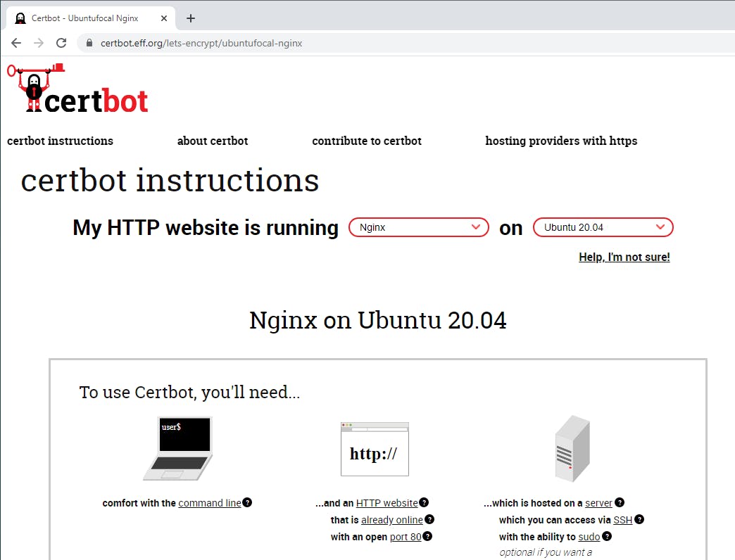Open the Nginx software dropdown
The height and width of the screenshot is (560, 735).
pos(419,227)
